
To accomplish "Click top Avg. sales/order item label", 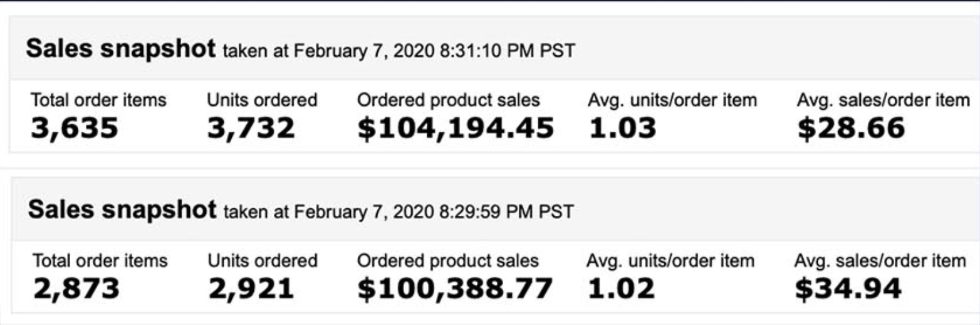I will click(883, 100).
